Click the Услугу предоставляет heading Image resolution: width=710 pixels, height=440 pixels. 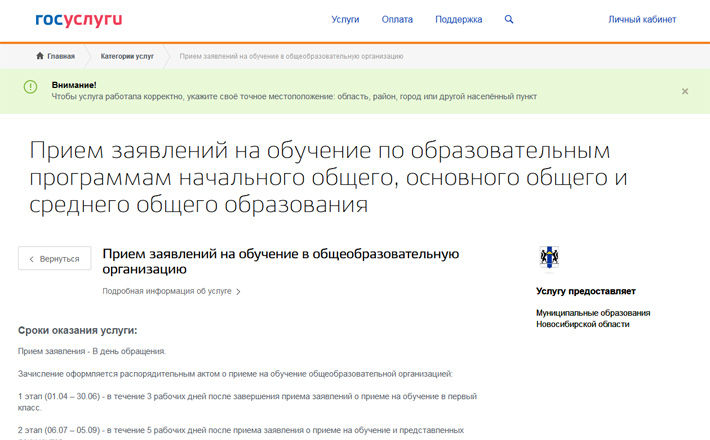[586, 291]
